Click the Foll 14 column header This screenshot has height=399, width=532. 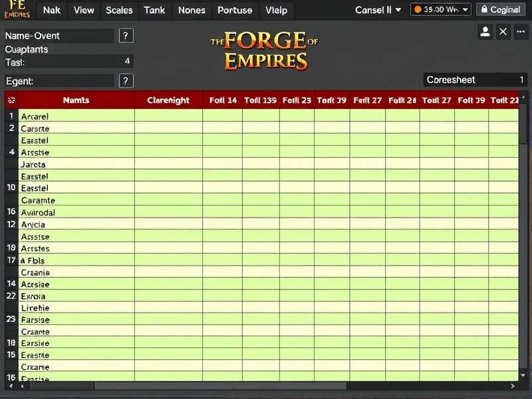click(223, 100)
